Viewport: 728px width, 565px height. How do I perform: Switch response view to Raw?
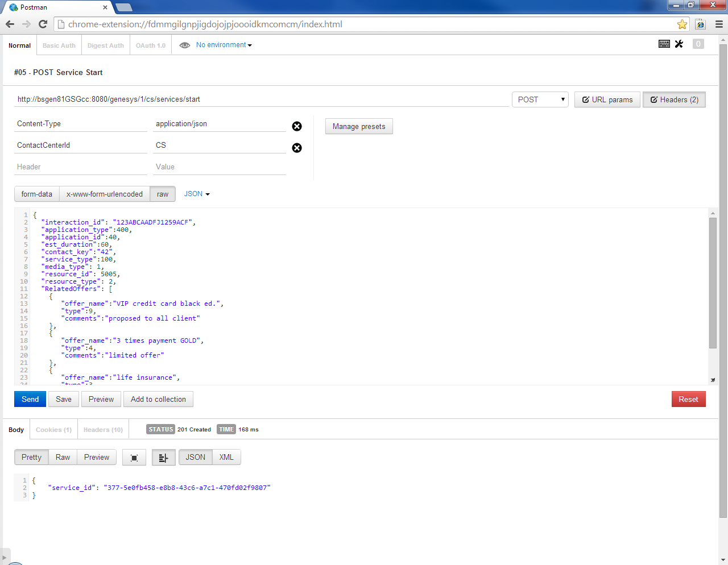(x=63, y=458)
